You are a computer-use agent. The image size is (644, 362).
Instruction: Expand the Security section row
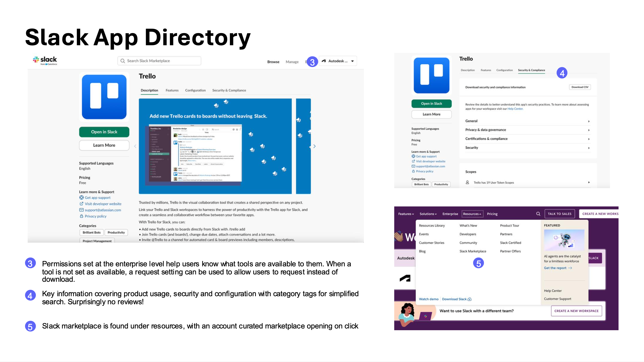point(527,148)
